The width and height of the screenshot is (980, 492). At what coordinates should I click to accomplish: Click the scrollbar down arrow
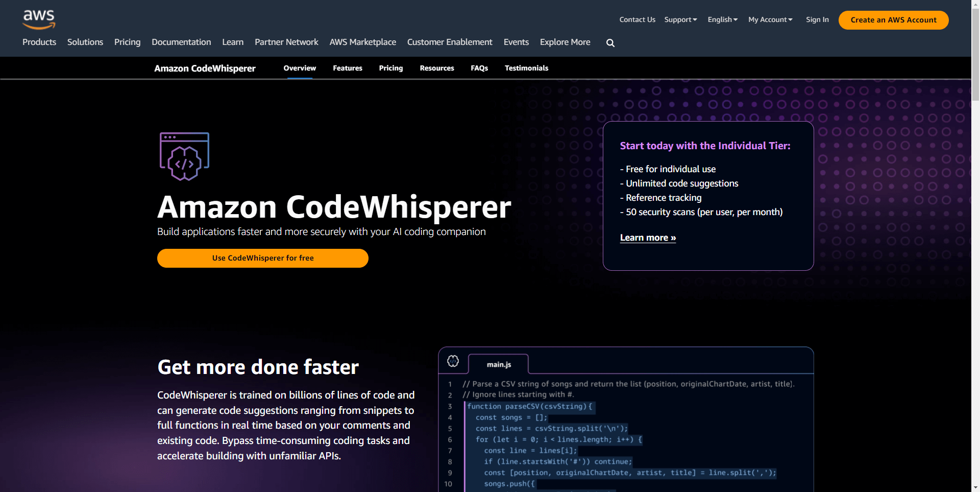coord(975,487)
